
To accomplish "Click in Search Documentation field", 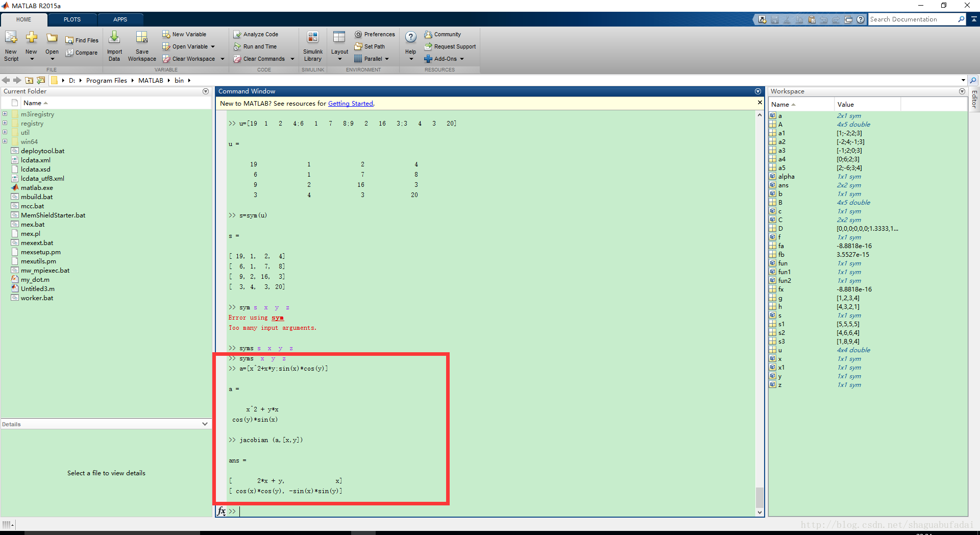I will coord(912,19).
